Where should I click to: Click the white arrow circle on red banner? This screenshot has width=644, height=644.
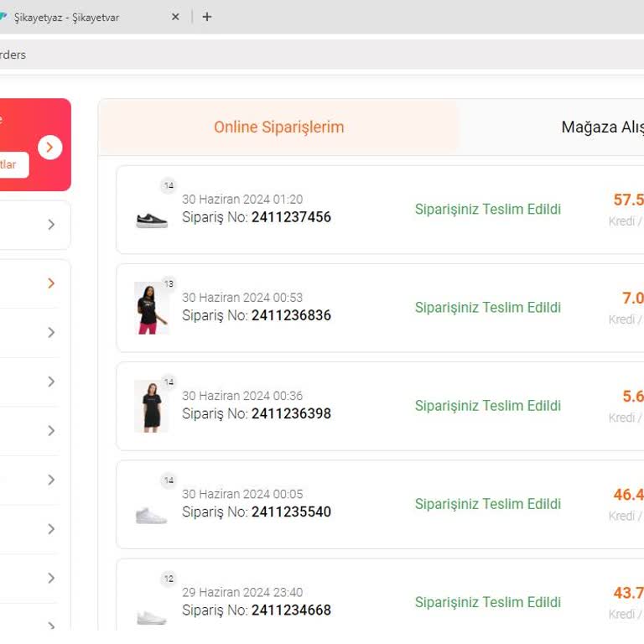[49, 147]
